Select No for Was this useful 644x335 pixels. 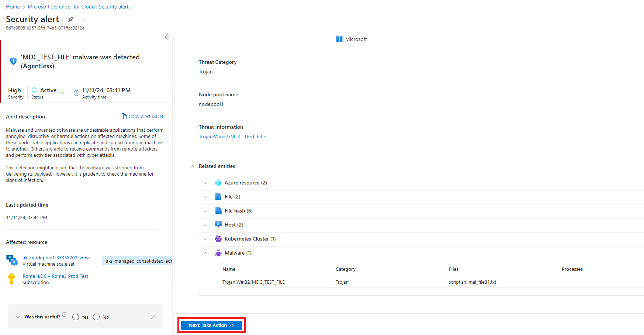pos(96,317)
